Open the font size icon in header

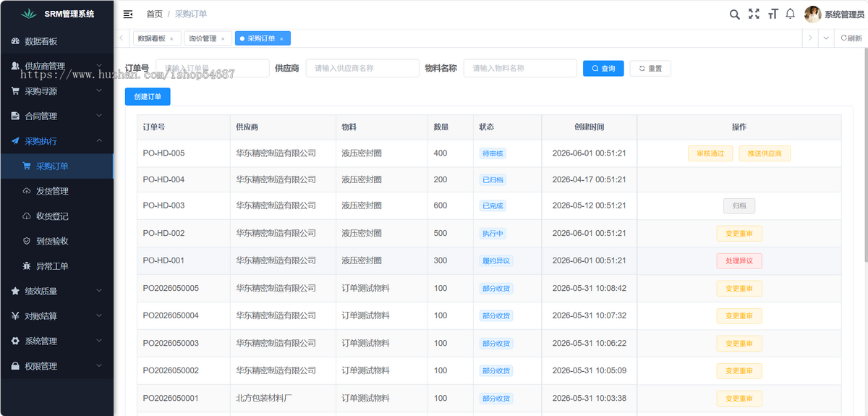point(773,14)
